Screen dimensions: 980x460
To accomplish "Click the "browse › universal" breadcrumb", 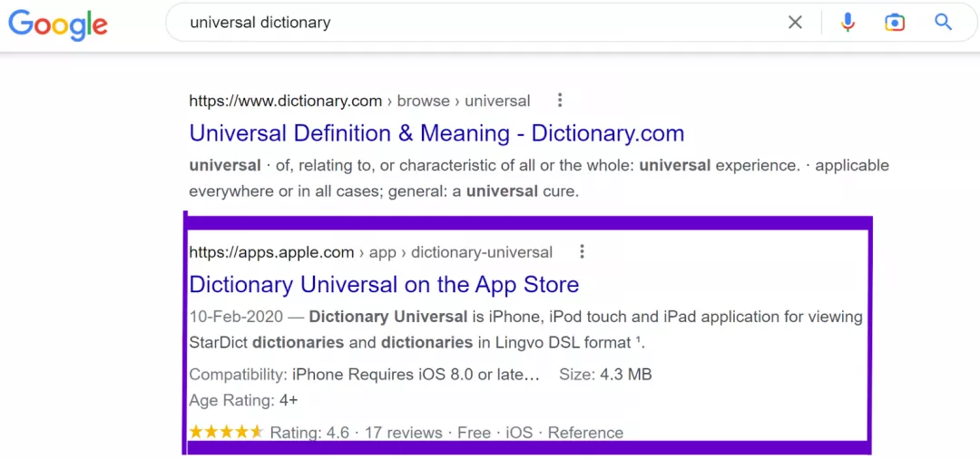I will click(x=464, y=101).
